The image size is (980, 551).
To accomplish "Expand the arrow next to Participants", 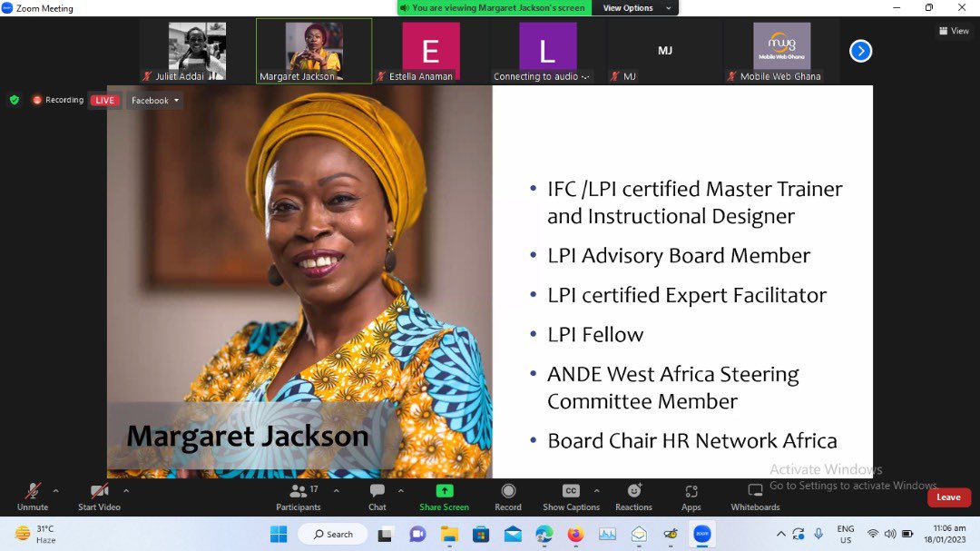I will click(x=337, y=491).
